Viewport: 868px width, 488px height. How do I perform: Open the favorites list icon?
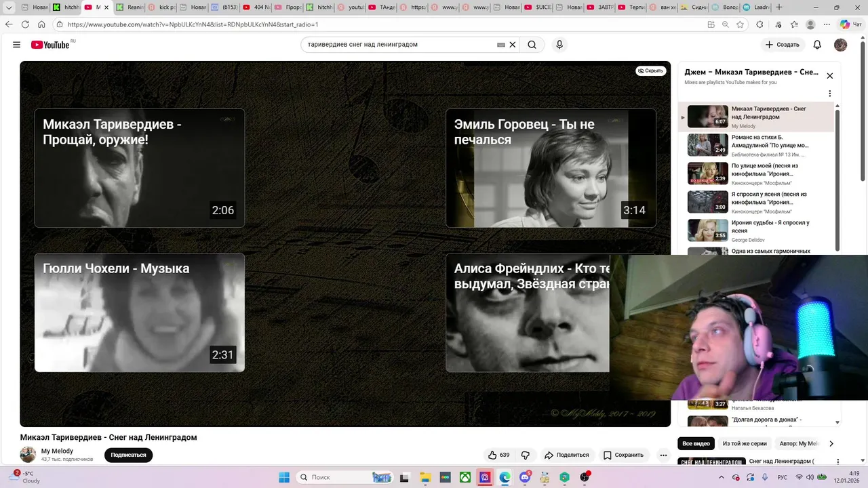tap(794, 24)
